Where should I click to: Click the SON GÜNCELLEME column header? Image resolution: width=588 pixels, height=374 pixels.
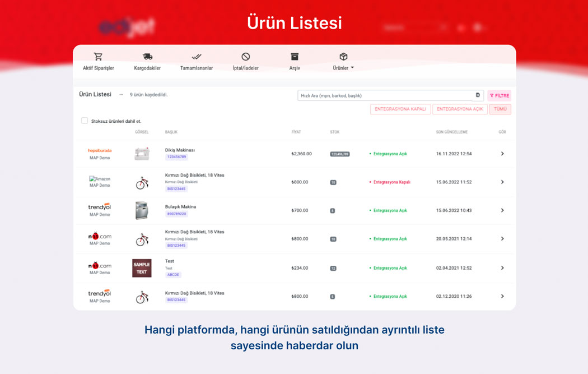[x=452, y=132]
